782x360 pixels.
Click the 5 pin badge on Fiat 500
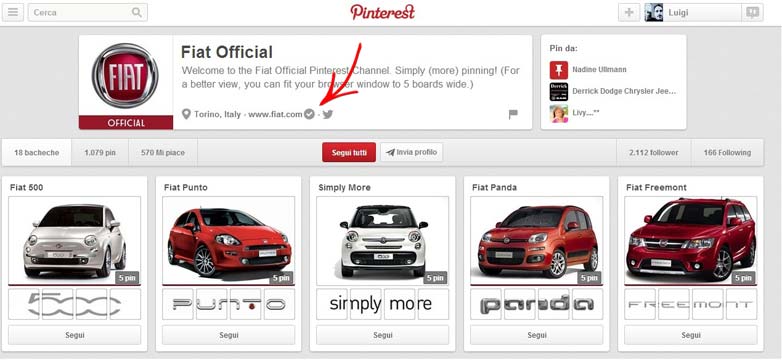pos(127,278)
